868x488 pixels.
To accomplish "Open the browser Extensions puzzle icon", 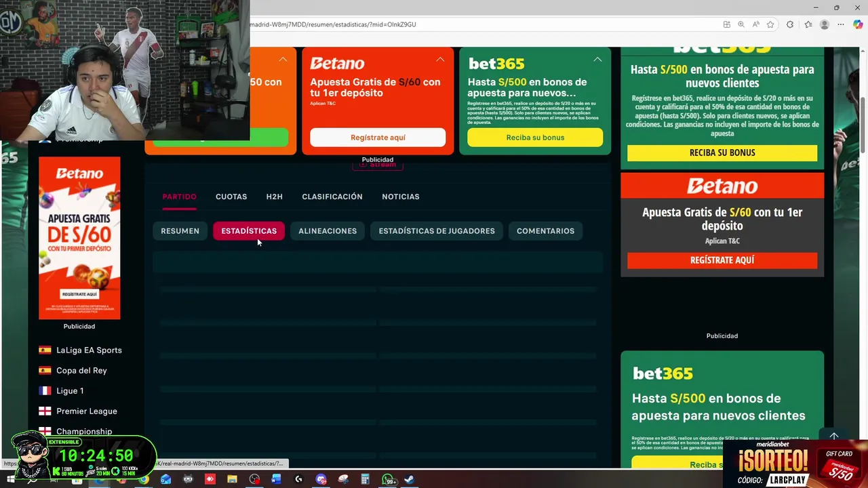I will 790,24.
